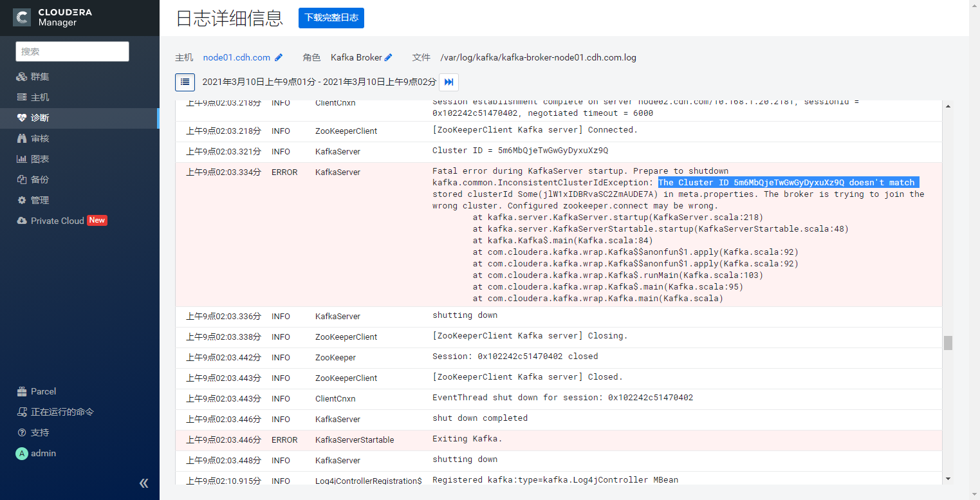Click 'shut down completed' message

pyautogui.click(x=480, y=418)
